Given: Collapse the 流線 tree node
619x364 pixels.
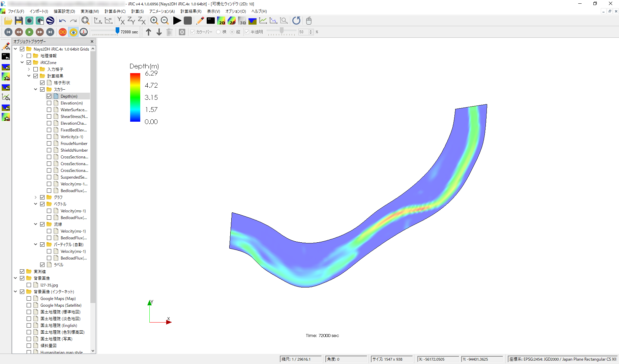Looking at the screenshot, I should [36, 224].
